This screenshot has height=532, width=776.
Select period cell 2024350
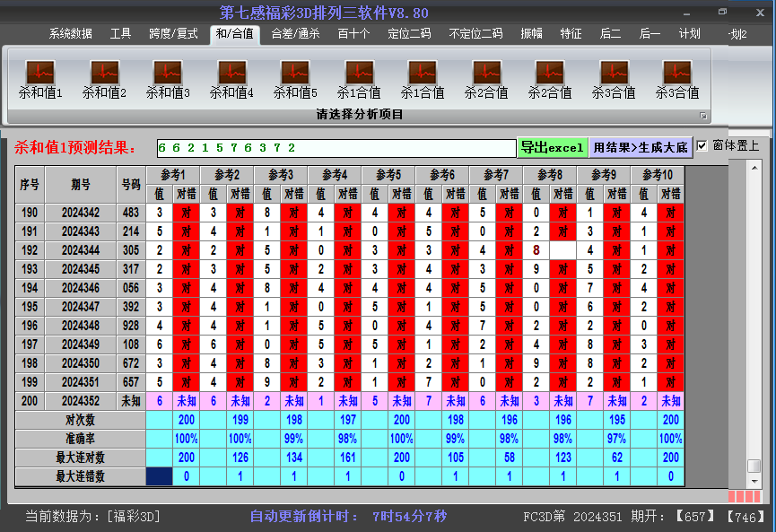(x=81, y=363)
